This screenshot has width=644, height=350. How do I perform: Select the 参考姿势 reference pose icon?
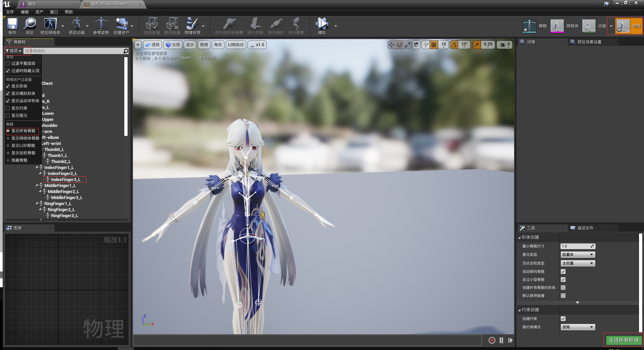(101, 26)
